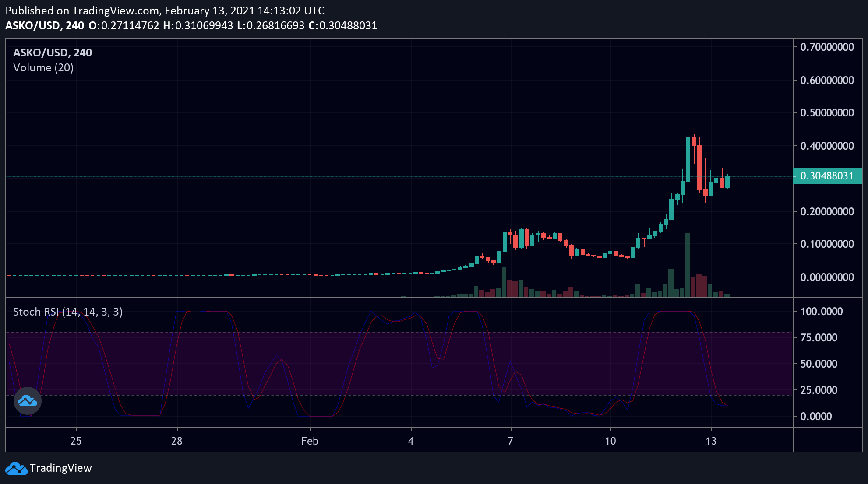Image resolution: width=868 pixels, height=484 pixels.
Task: Click the Published on TradingView.com header line
Action: [x=165, y=11]
